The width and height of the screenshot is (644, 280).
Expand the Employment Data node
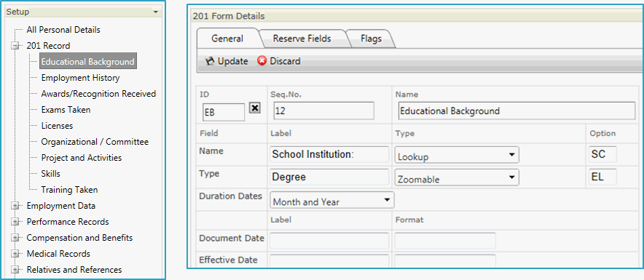click(x=15, y=206)
